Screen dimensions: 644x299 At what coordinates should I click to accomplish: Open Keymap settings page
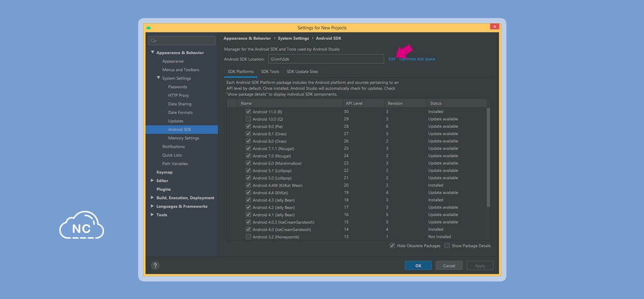(x=164, y=172)
